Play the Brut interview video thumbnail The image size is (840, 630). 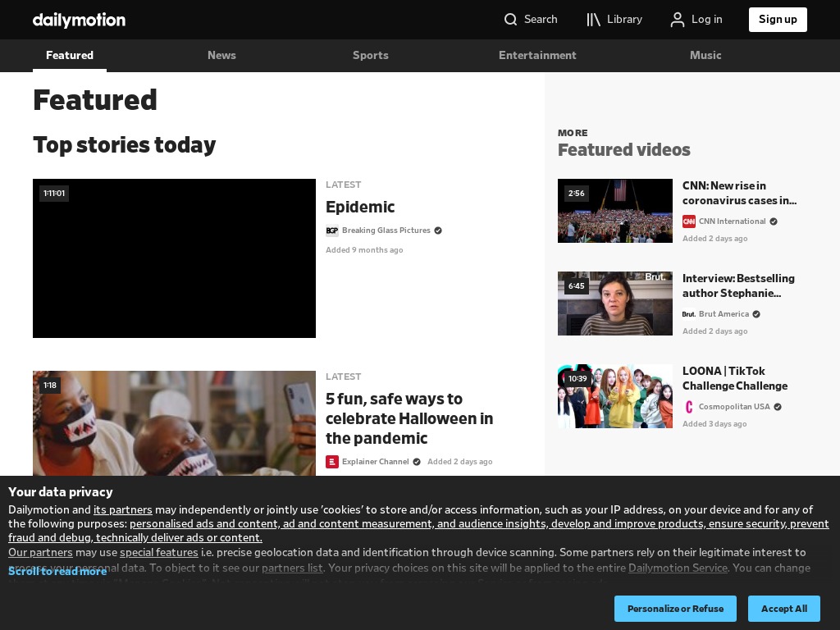point(615,304)
